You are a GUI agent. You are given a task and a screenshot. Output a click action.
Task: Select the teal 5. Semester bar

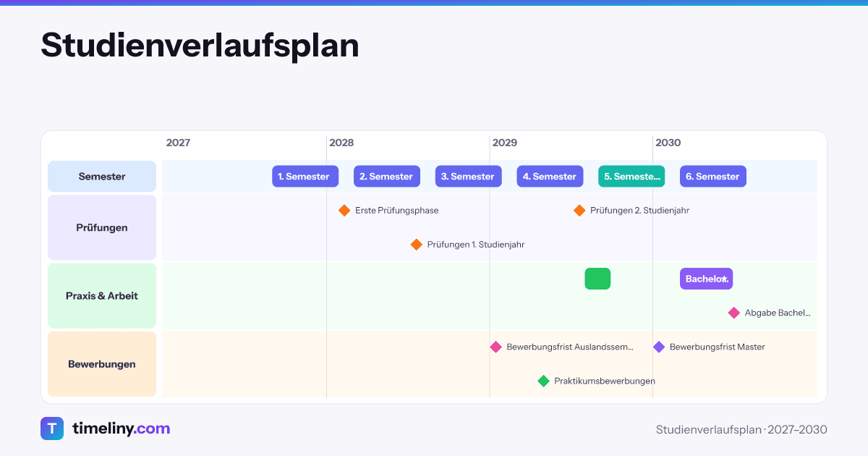(631, 177)
